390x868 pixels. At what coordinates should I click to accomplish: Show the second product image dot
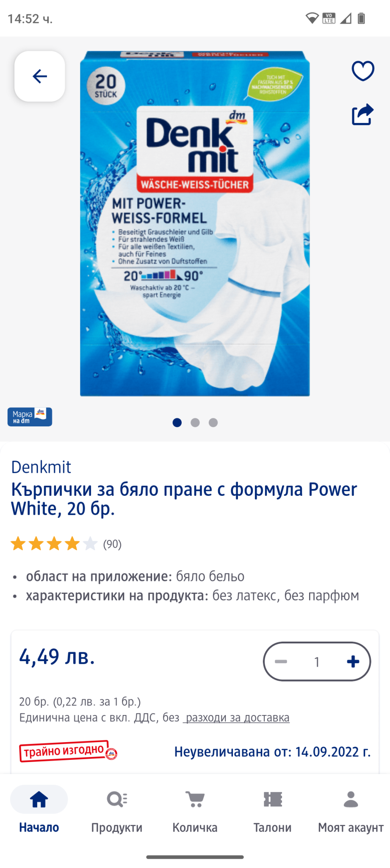click(x=195, y=423)
